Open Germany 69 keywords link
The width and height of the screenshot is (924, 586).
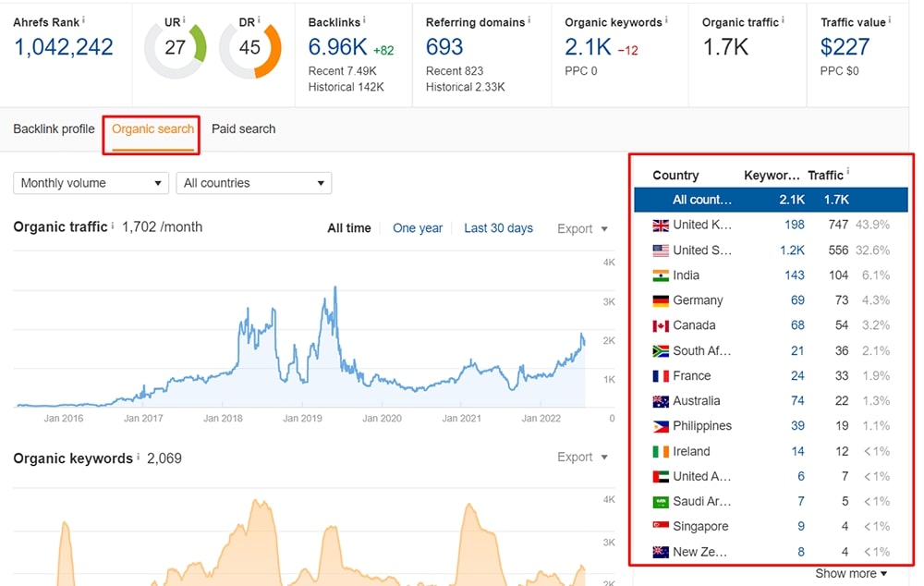coord(797,300)
